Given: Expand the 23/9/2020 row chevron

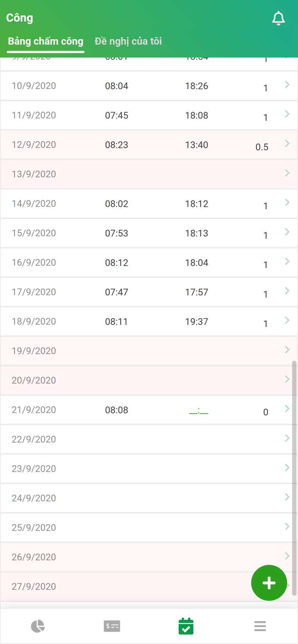Looking at the screenshot, I should pos(287,468).
